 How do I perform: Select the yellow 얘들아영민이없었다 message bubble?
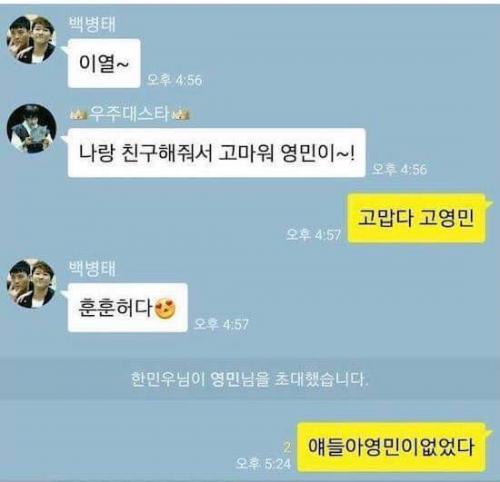point(391,447)
